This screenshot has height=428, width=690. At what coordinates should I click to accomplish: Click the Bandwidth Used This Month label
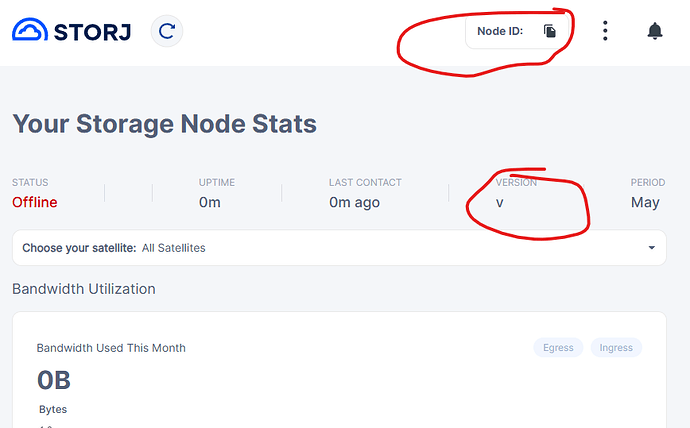(111, 348)
